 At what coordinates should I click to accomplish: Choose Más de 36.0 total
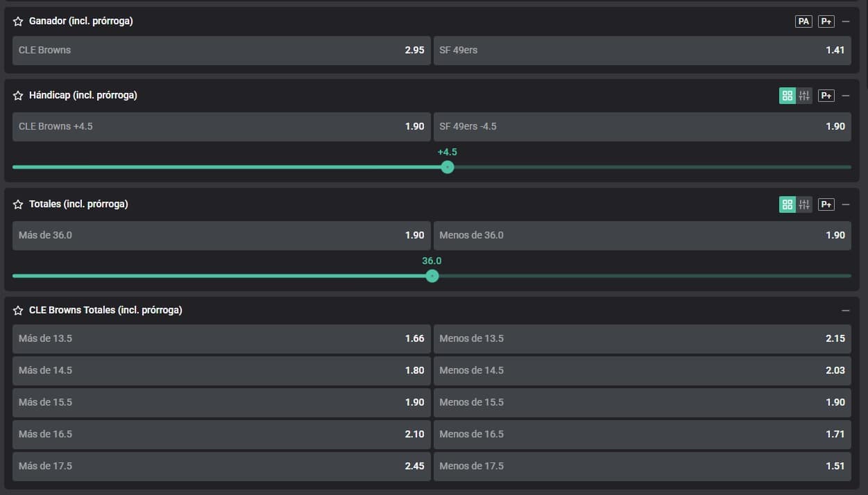pyautogui.click(x=221, y=236)
